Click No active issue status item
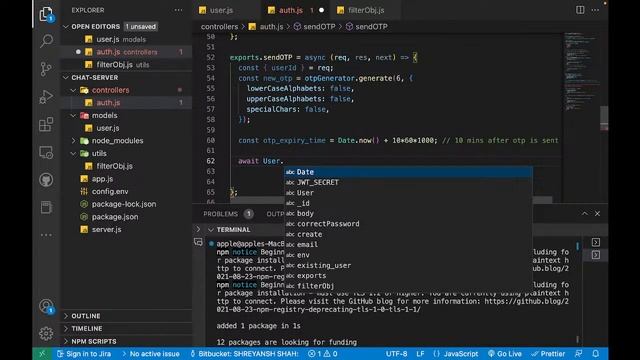The width and height of the screenshot is (640, 360). coord(151,353)
